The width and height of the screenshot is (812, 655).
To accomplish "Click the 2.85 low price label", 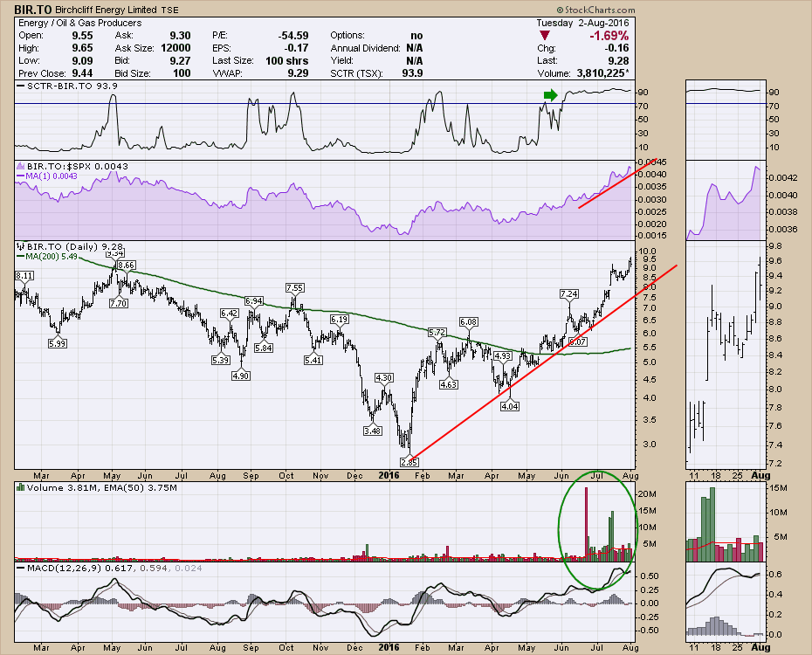I will coord(409,462).
